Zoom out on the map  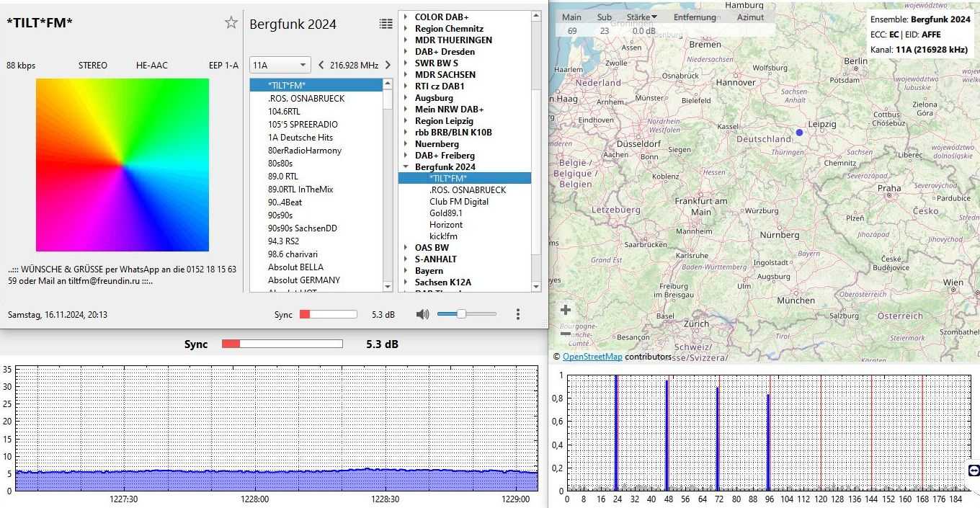[566, 333]
